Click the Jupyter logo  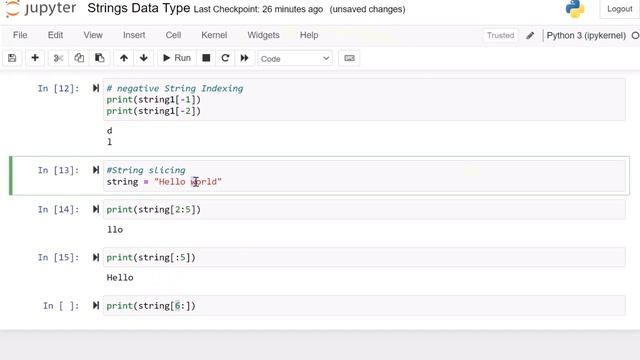(x=41, y=9)
